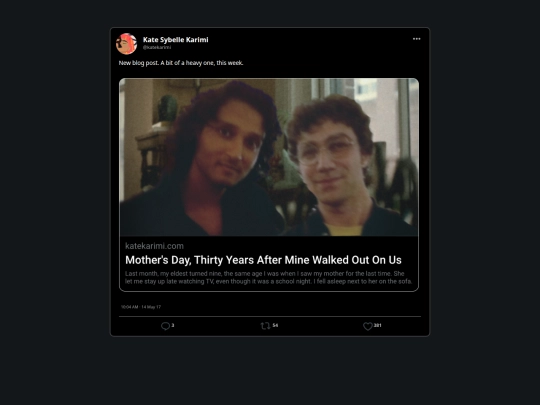Click the display name Kate Sybelle Karimi
Screen dimensions: 540x405
point(176,40)
